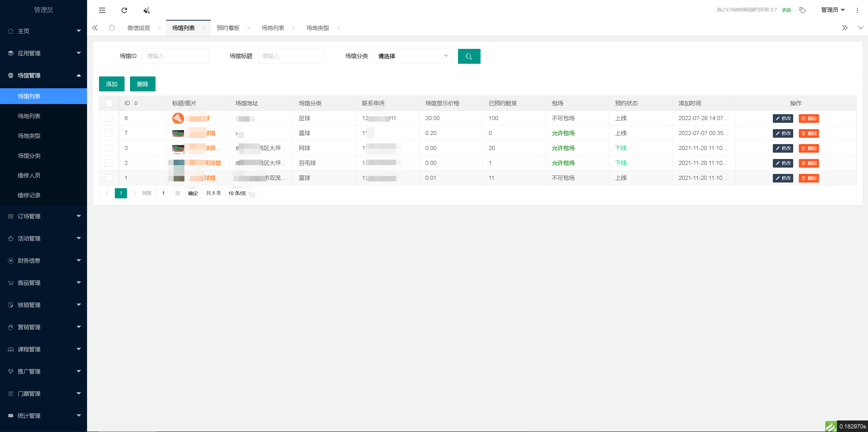Go to previous page arrow in pagination
868x432 pixels.
click(x=107, y=193)
